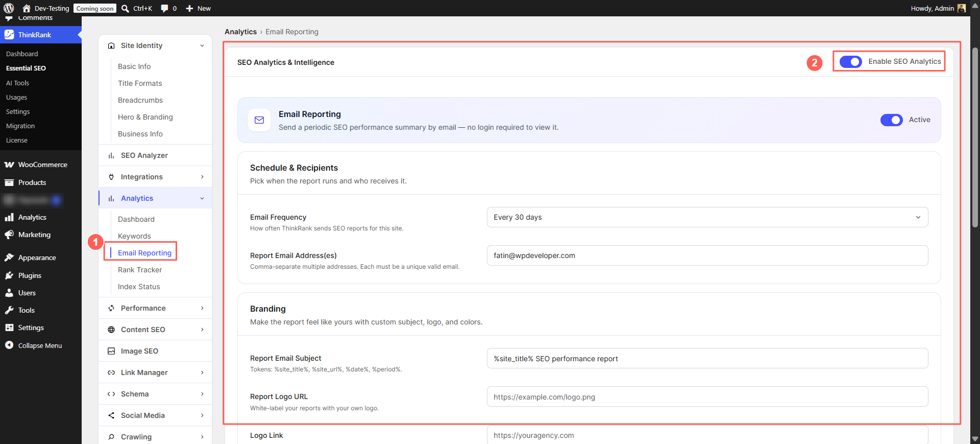
Task: Expand the Link Manager section chevron
Action: click(202, 372)
